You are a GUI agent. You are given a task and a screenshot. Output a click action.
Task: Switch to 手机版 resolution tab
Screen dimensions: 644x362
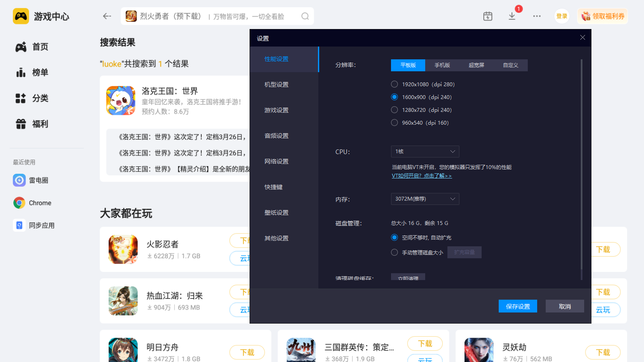(442, 65)
